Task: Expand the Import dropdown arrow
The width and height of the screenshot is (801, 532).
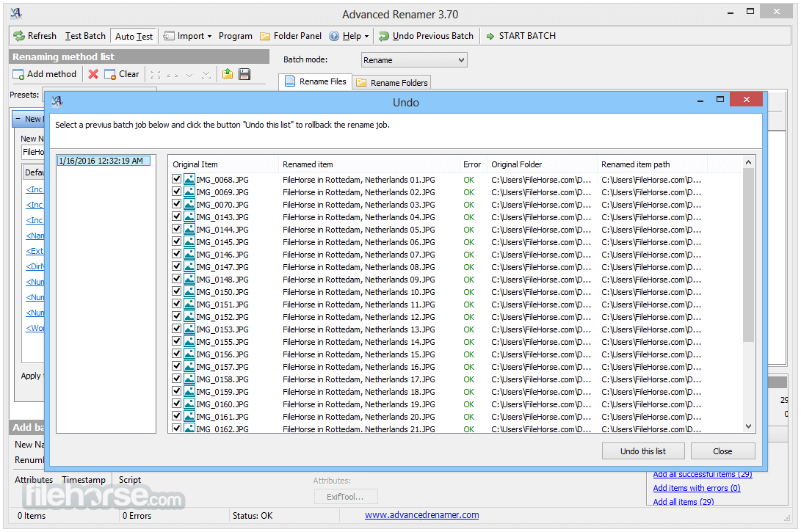Action: pos(209,37)
